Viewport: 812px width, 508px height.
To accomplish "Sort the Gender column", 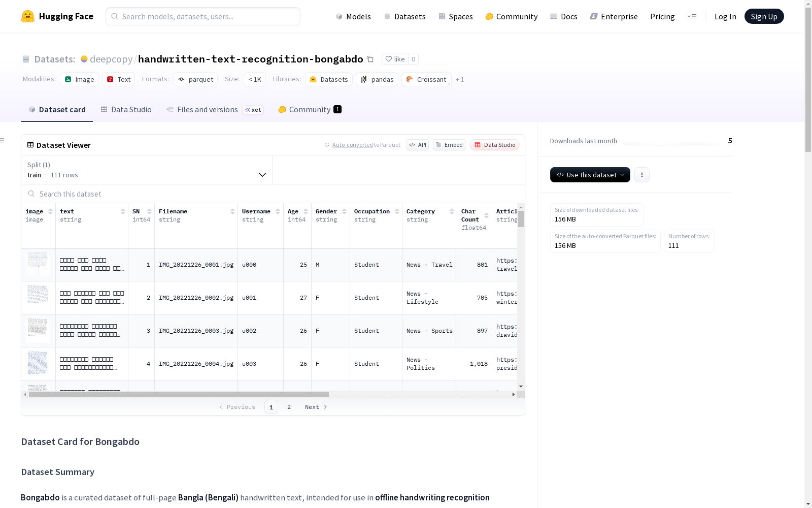I will 344,211.
